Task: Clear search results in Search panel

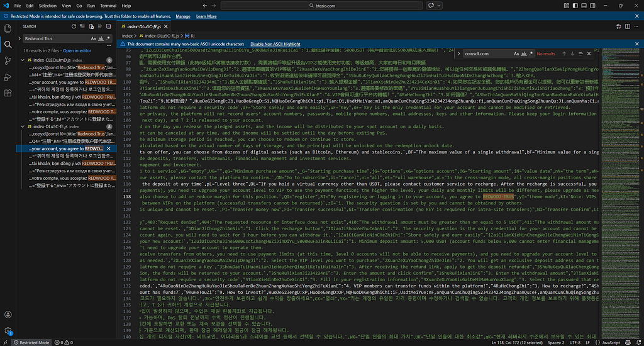Action: coord(82,26)
